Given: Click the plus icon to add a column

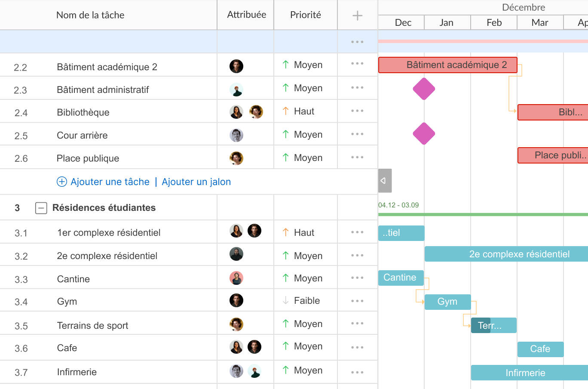Looking at the screenshot, I should pos(357,16).
